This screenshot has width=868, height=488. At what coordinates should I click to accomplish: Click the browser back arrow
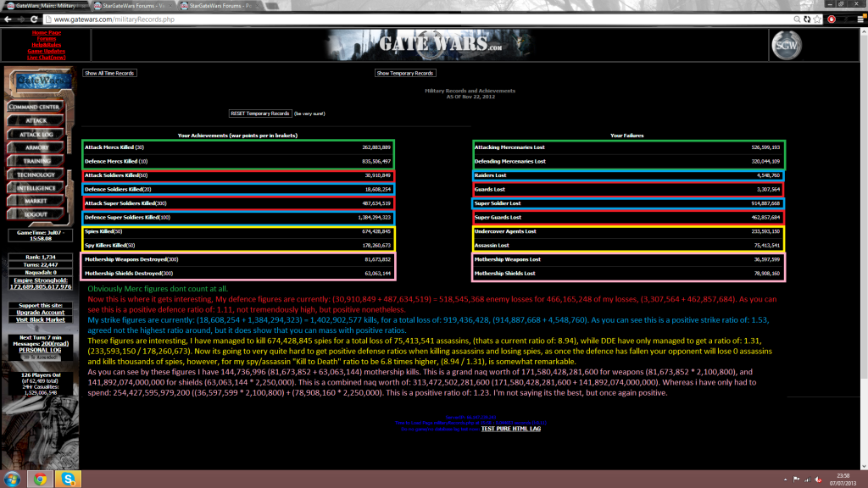[7, 18]
